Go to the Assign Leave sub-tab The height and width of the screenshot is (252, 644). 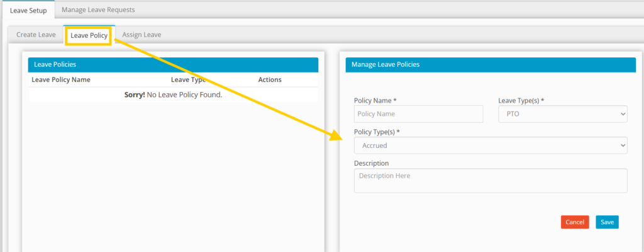142,35
